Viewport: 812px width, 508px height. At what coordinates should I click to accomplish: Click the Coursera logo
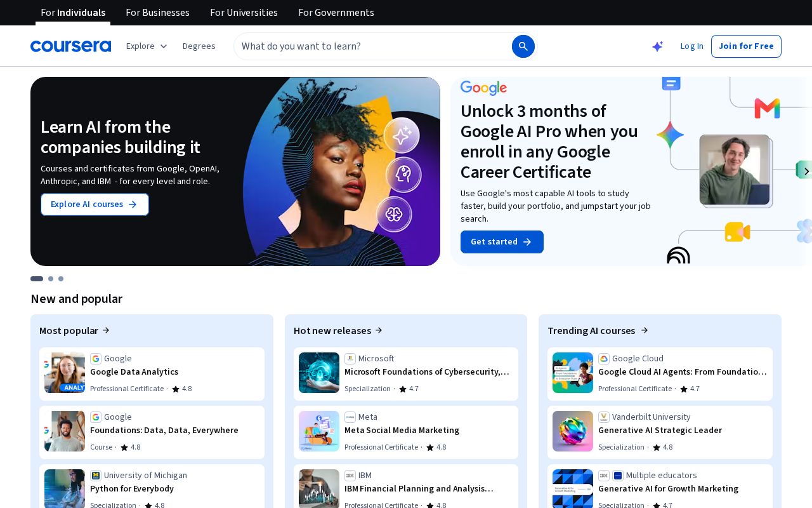tap(70, 46)
